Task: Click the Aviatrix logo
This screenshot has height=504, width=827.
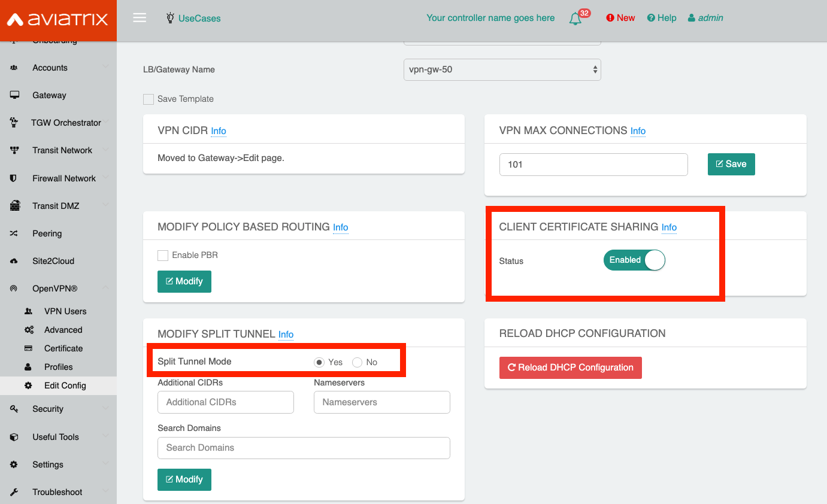Action: coord(58,20)
